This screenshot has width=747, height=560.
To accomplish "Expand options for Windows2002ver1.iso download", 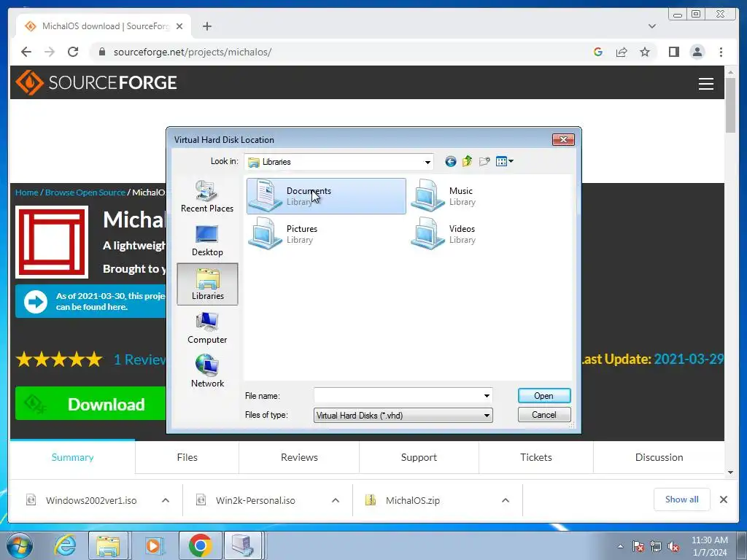I will tap(166, 500).
